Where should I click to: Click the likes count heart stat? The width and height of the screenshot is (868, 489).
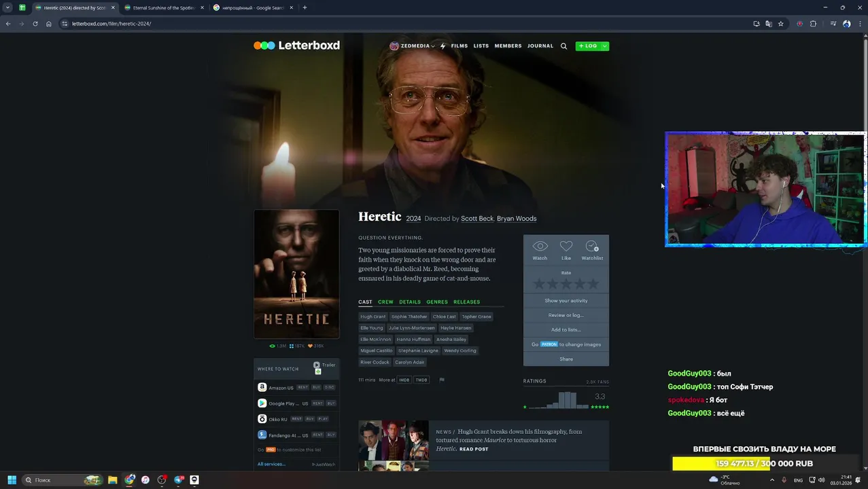pyautogui.click(x=316, y=346)
